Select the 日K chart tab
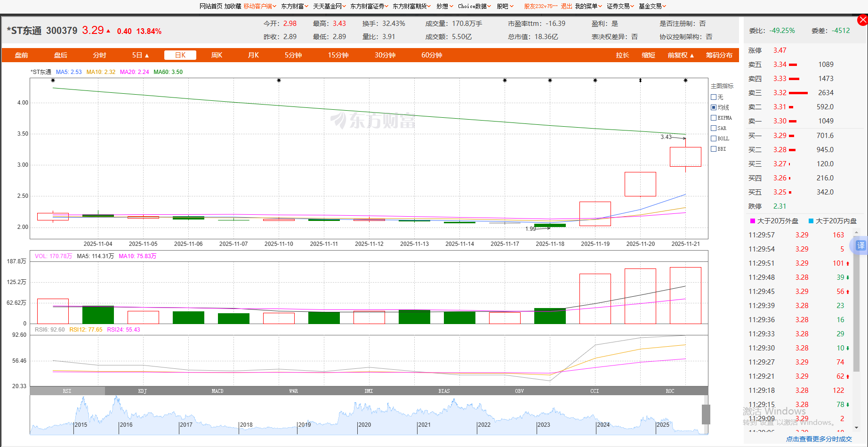This screenshot has height=447, width=868. coord(180,55)
